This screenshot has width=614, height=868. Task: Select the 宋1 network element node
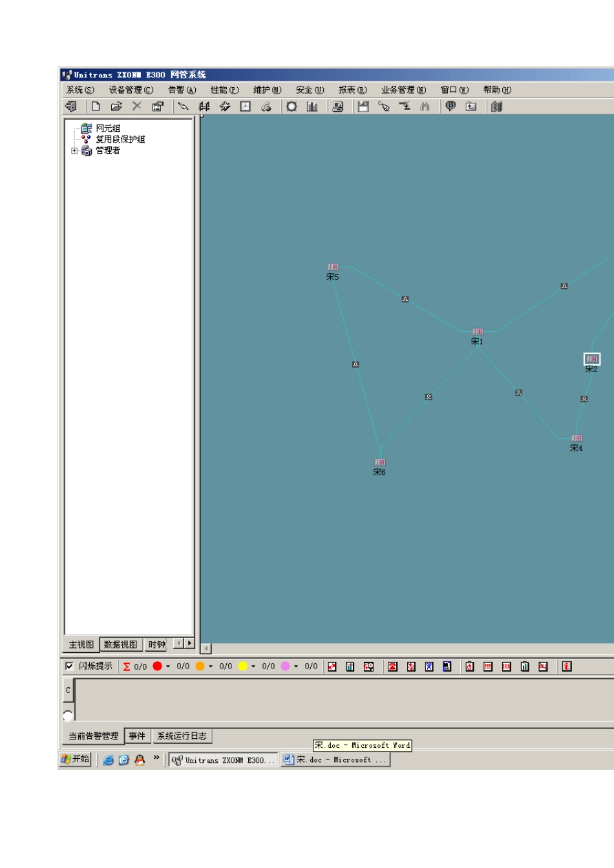477,331
